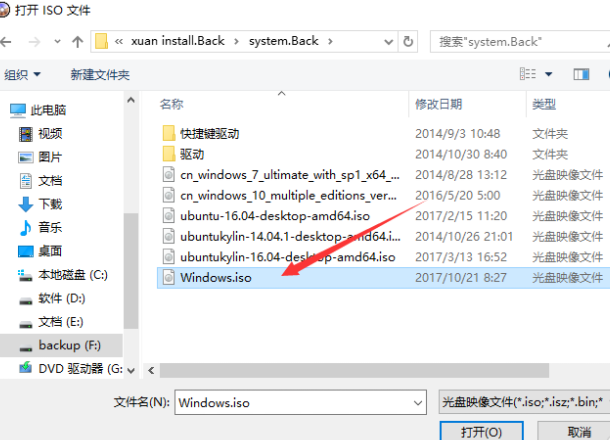This screenshot has height=440, width=610.
Task: Click the 取消 button
Action: coord(578,431)
